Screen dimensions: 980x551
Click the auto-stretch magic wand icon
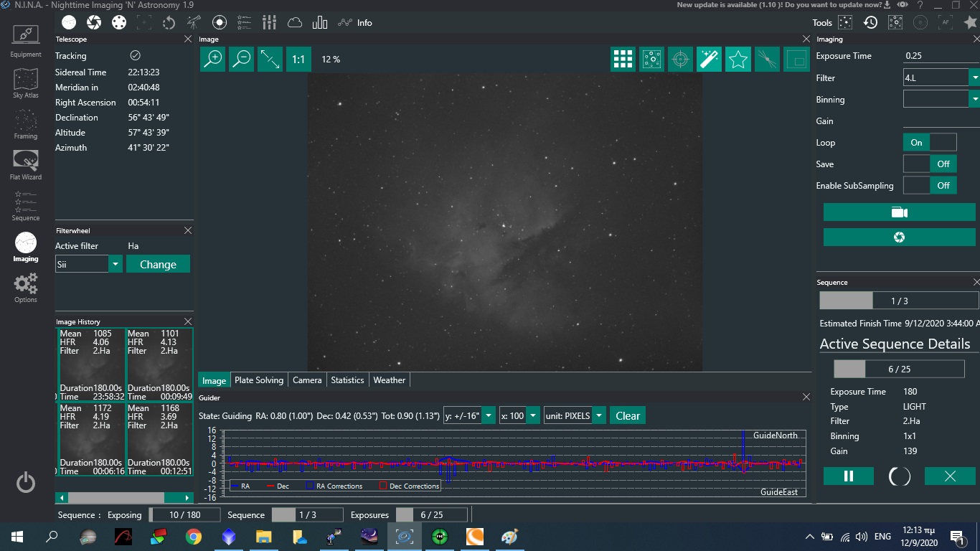point(709,60)
